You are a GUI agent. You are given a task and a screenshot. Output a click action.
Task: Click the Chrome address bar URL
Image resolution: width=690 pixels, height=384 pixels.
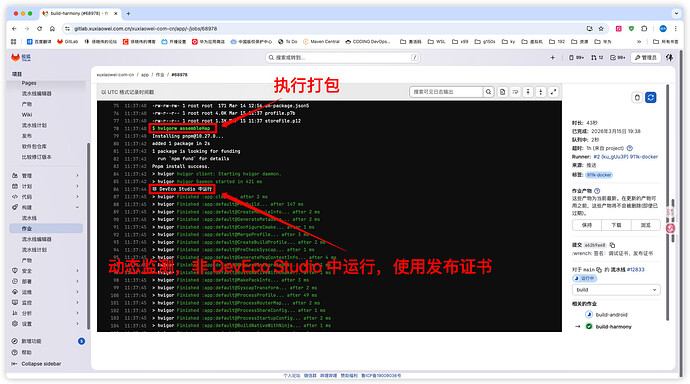[x=145, y=29]
